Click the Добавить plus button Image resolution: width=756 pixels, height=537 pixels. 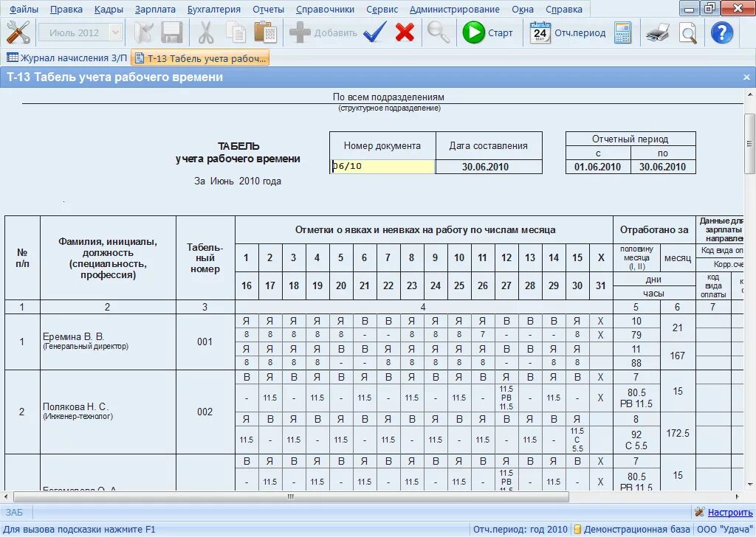click(323, 32)
